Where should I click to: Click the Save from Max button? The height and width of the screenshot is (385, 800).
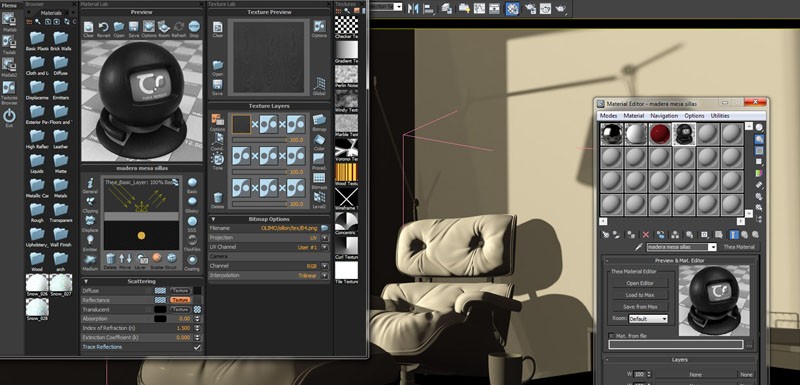pos(640,306)
